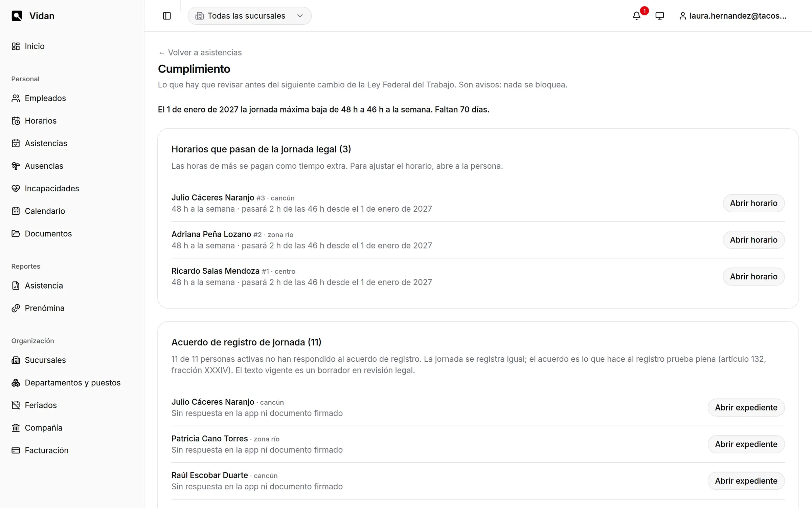The image size is (812, 508).
Task: Click the Asistencias calendar-check icon
Action: (x=16, y=143)
